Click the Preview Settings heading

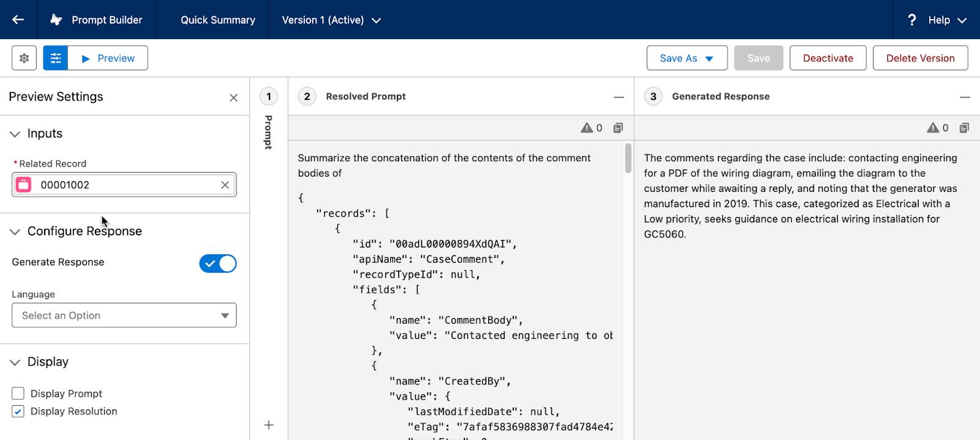click(56, 96)
